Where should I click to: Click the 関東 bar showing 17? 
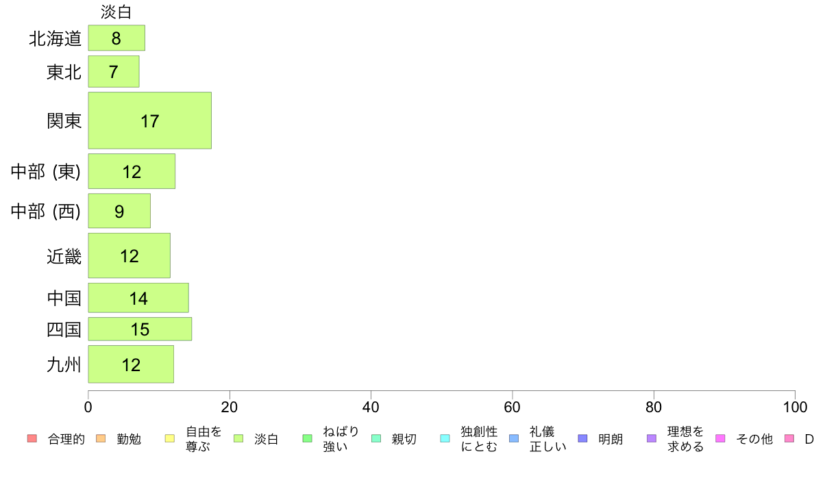click(149, 121)
